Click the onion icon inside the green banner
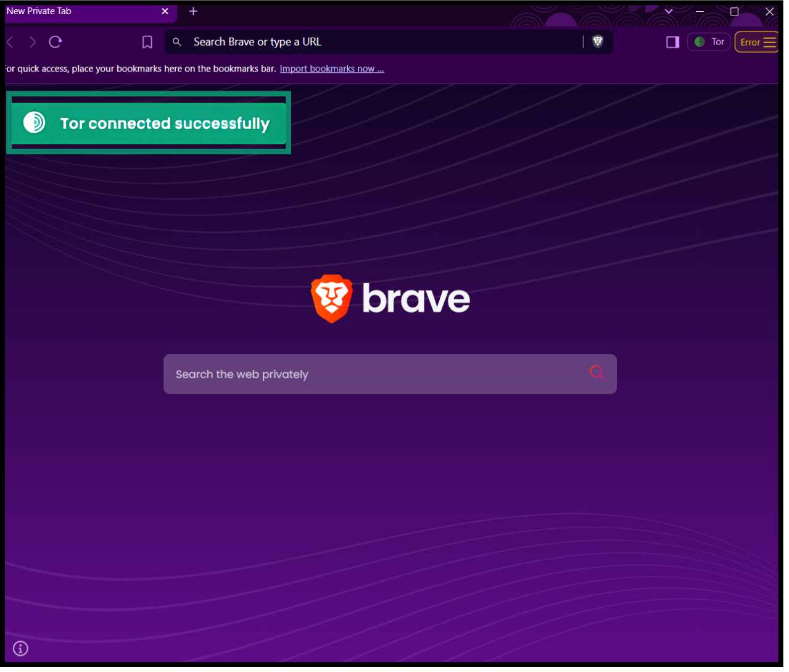This screenshot has height=672, width=789. [34, 123]
